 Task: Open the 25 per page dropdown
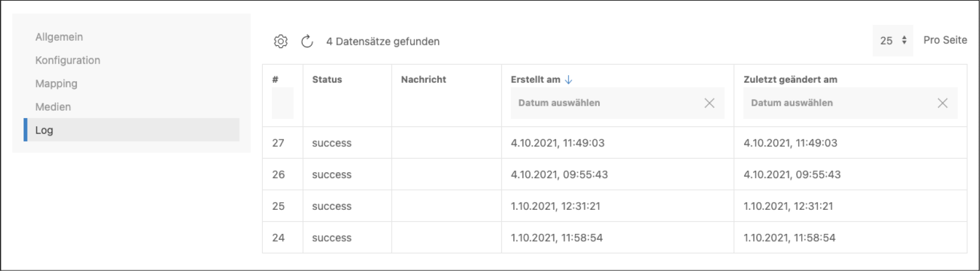tap(892, 41)
